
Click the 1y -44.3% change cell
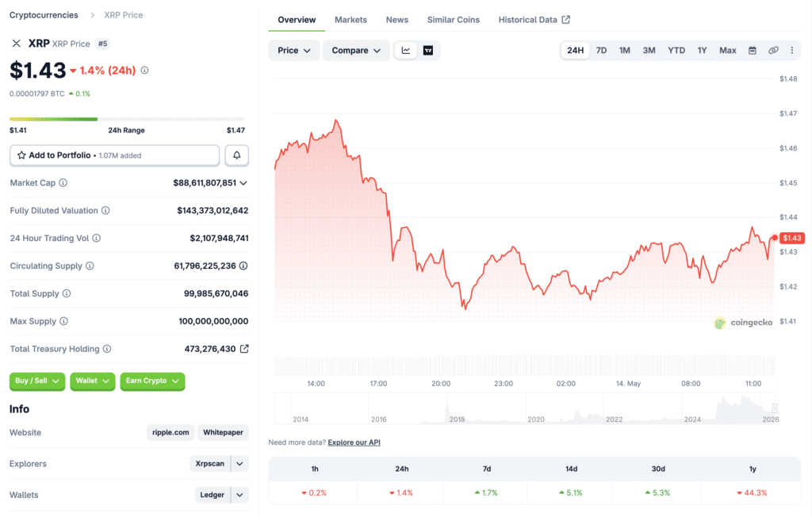tap(752, 492)
